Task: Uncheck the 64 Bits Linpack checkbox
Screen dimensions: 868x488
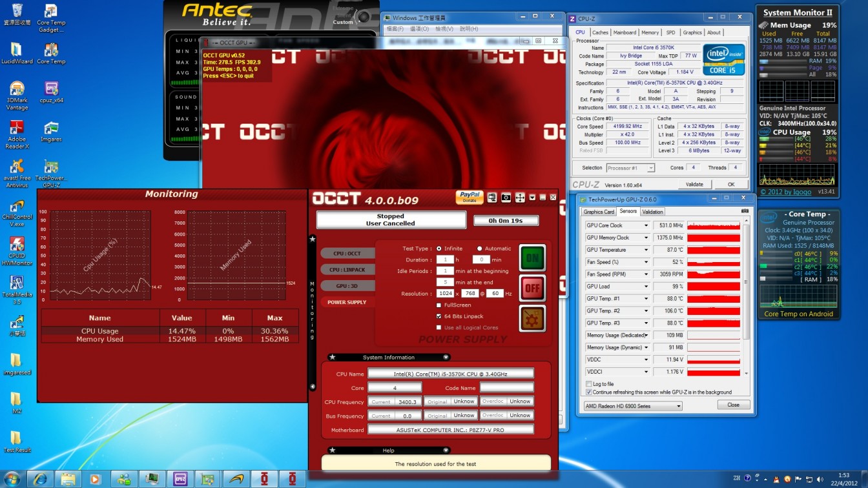Action: 439,316
